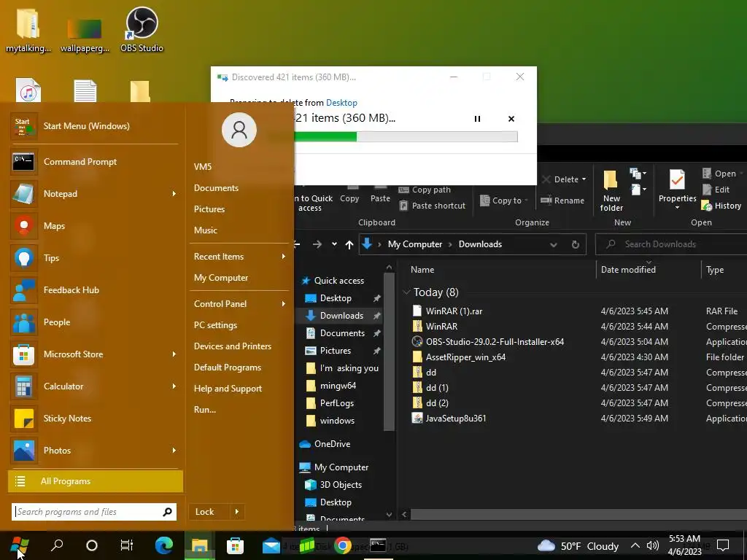Open taskbar Search magnifier
This screenshot has height=560, width=747.
[57, 545]
